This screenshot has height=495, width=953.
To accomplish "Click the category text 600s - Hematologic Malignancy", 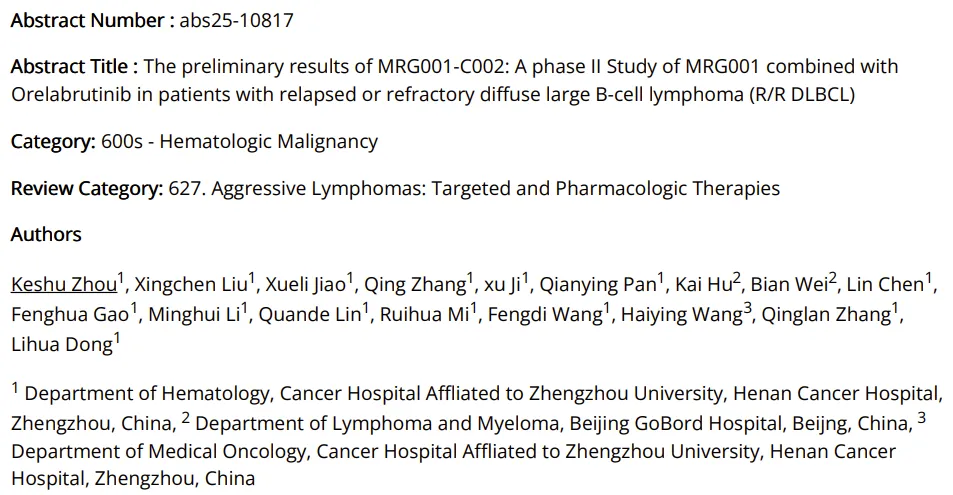I will pyautogui.click(x=239, y=141).
